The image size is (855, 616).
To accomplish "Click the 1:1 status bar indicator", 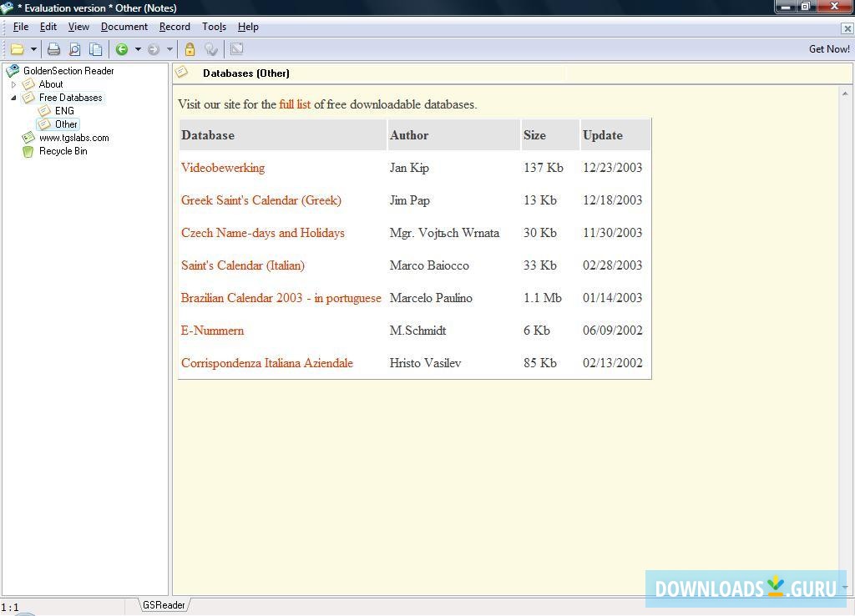I will point(10,607).
